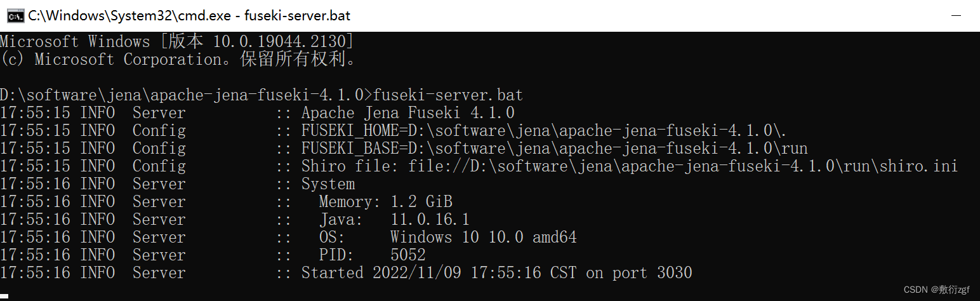
Task: Click the 'Microsoft Windows' version line
Action: tap(176, 42)
